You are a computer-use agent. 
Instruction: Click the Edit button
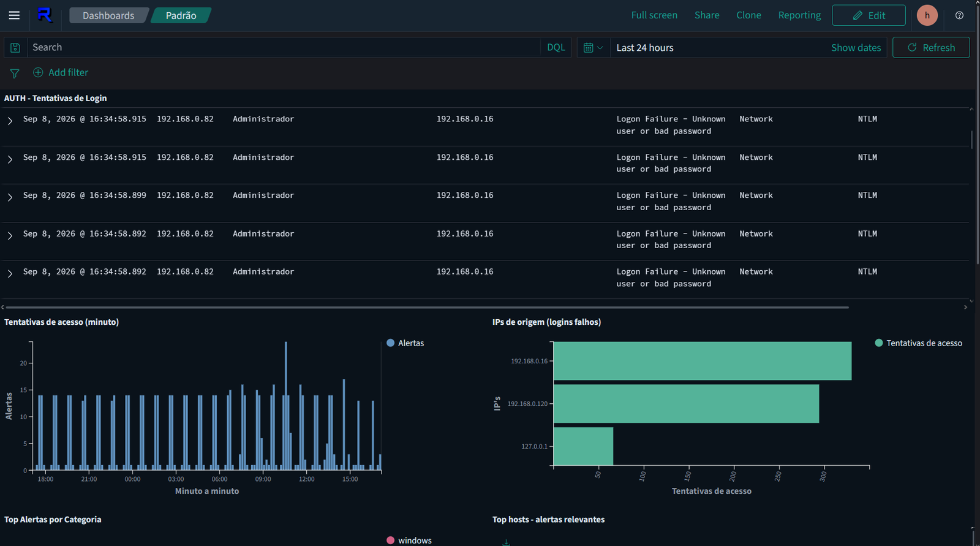[869, 15]
